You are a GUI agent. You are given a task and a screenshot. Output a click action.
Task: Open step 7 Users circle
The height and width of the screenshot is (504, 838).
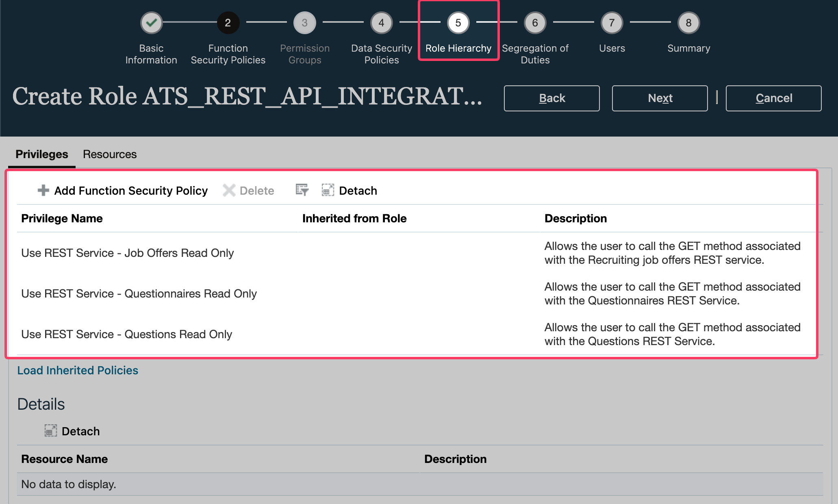612,23
